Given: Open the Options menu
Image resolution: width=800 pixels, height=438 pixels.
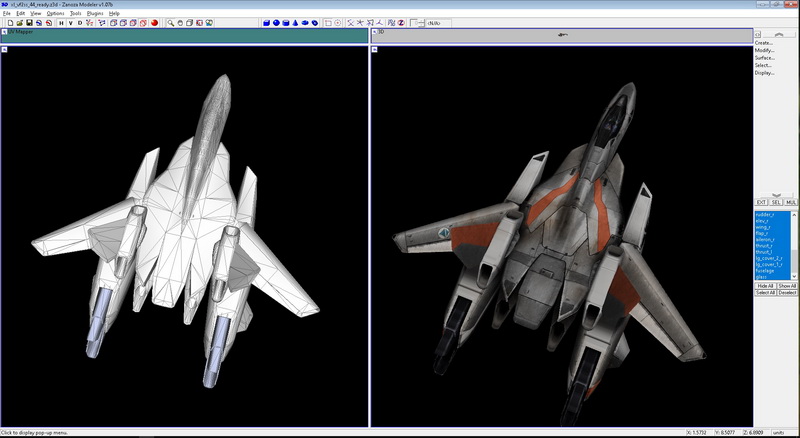Looking at the screenshot, I should pyautogui.click(x=56, y=13).
